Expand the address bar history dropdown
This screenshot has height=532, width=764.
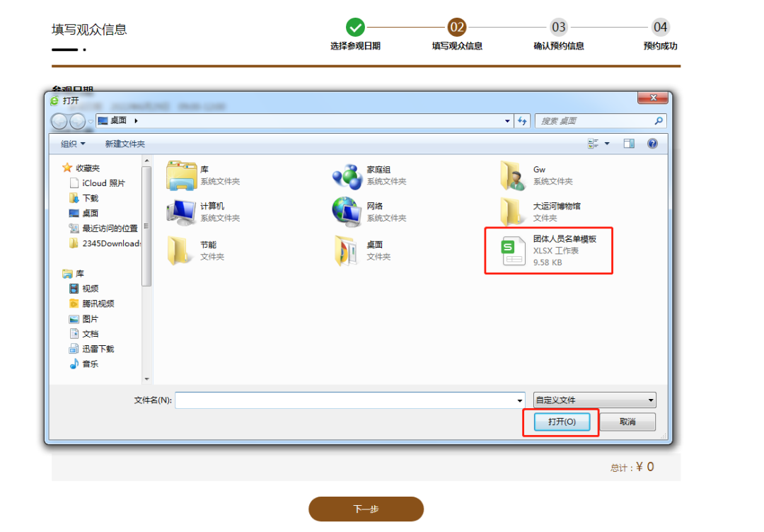click(507, 121)
